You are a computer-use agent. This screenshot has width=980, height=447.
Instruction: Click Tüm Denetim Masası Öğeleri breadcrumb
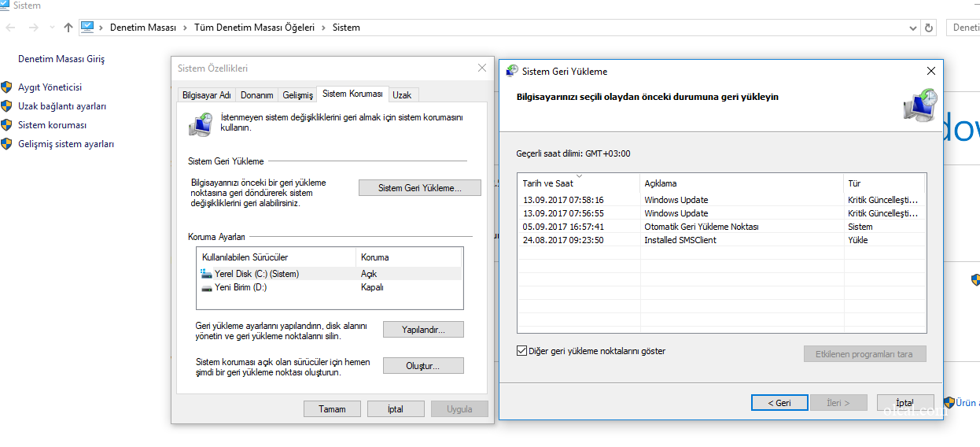254,28
